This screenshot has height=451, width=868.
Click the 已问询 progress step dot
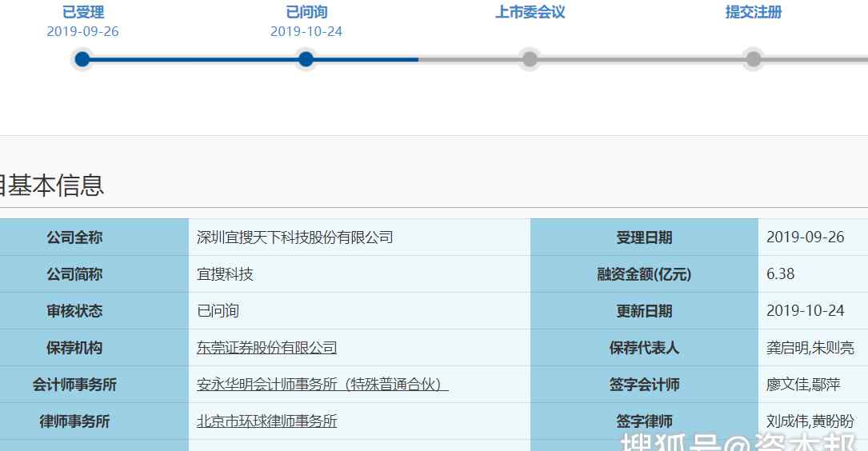[306, 59]
